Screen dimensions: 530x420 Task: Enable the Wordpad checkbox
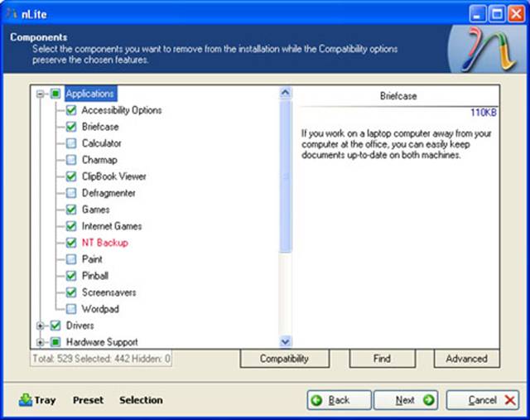click(71, 309)
